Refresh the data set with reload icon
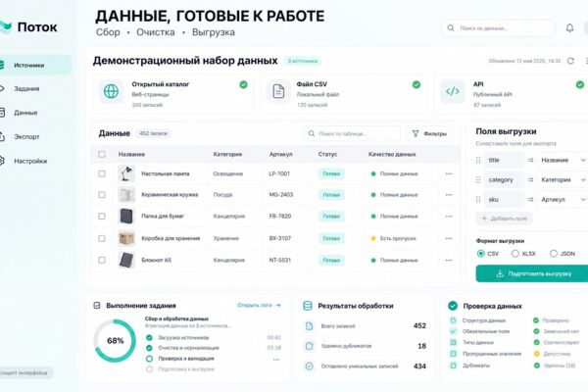Image resolution: width=588 pixels, height=392 pixels. [x=570, y=61]
